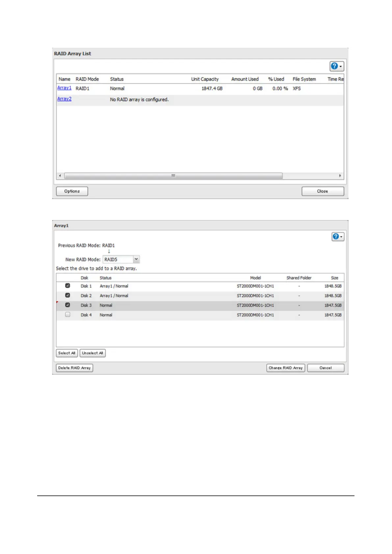Check the Disk 4 checkbox
392x554 pixels.
coord(67,315)
